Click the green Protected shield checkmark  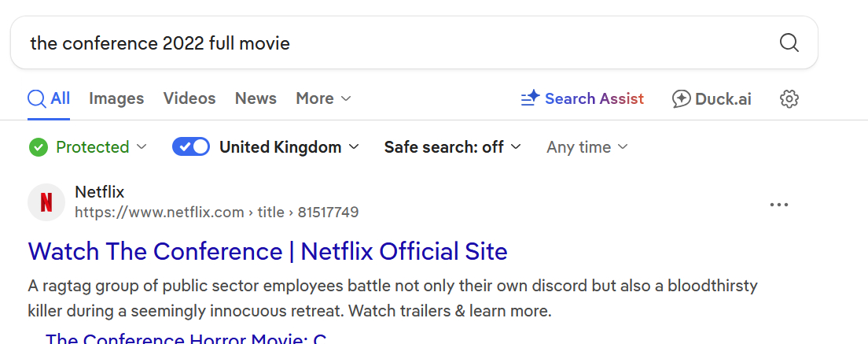point(38,147)
